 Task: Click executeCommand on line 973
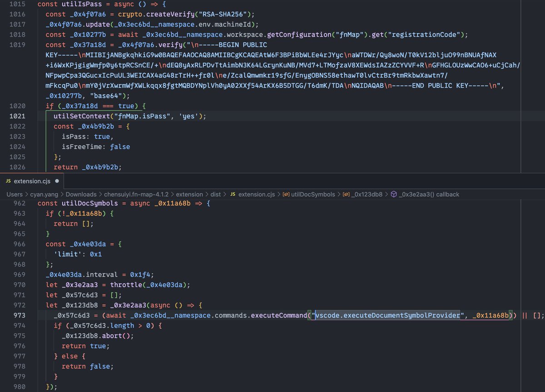pos(278,315)
